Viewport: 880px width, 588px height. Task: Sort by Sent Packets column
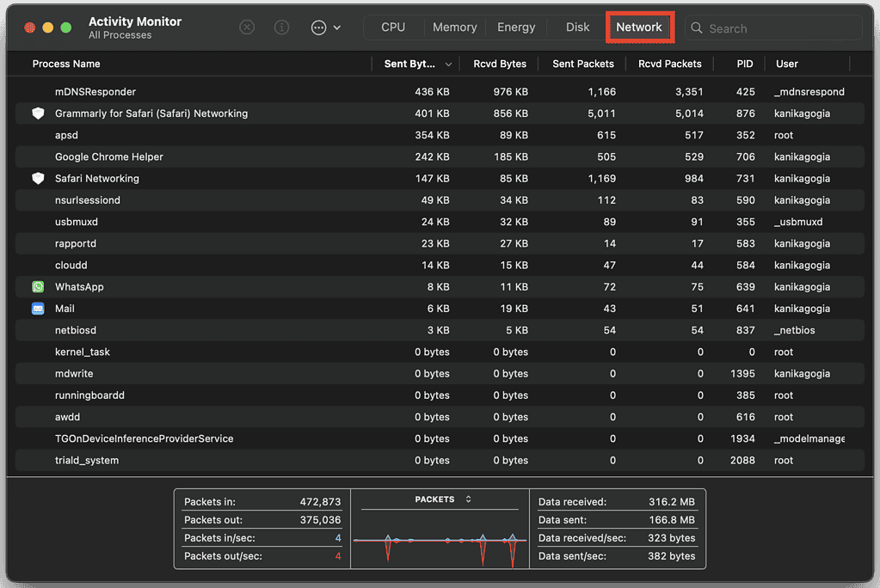(x=583, y=64)
